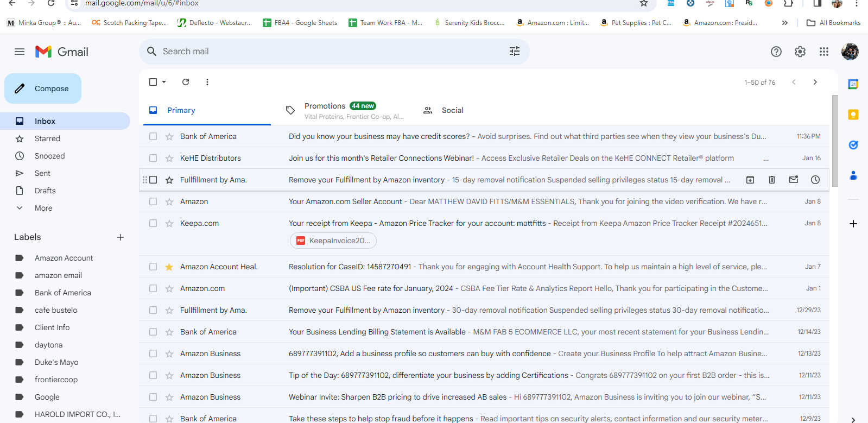This screenshot has width=868, height=423.
Task: Check the Amazon.com Seller Account email
Action: point(153,201)
